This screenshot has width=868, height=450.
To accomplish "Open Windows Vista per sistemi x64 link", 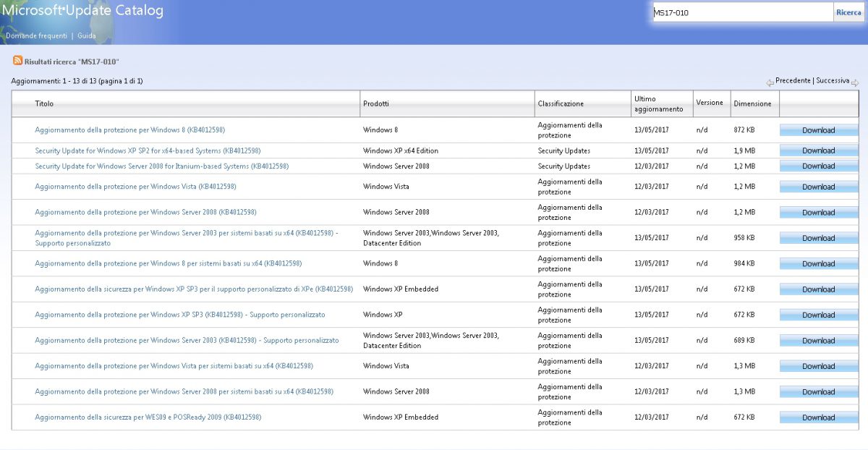I will coord(174,366).
